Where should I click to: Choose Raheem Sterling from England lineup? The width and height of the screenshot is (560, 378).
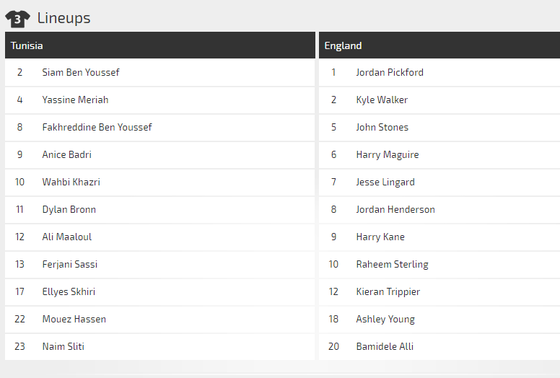[x=392, y=264]
